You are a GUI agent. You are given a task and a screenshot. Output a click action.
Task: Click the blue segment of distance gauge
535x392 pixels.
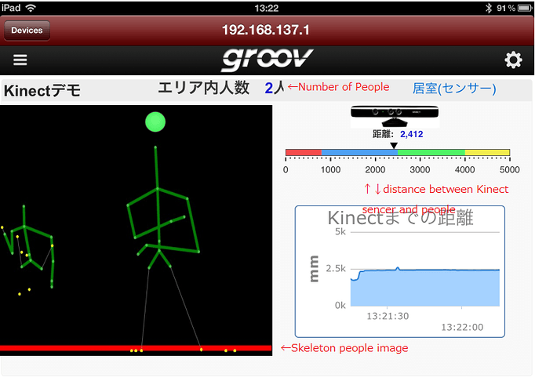point(359,152)
